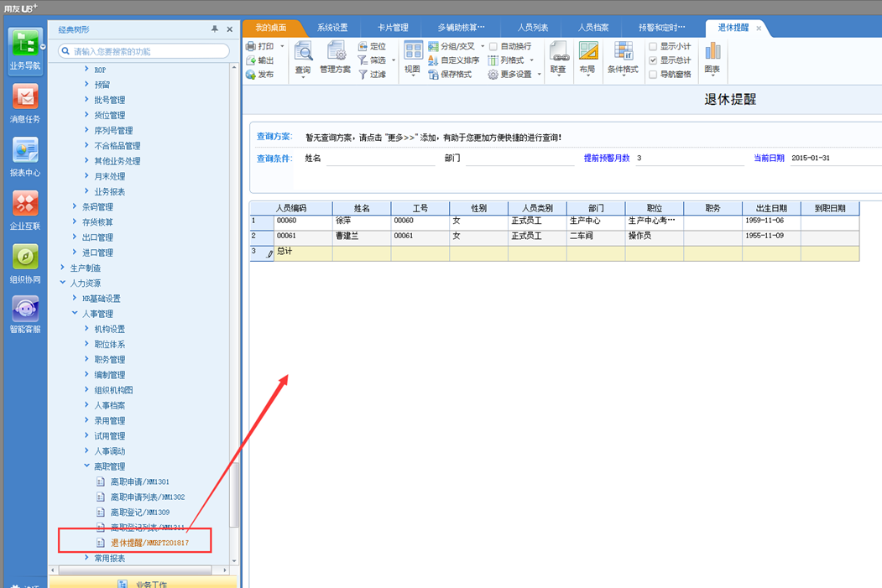Open the 打印 dropdown arrow
Image resolution: width=882 pixels, height=588 pixels.
click(282, 46)
